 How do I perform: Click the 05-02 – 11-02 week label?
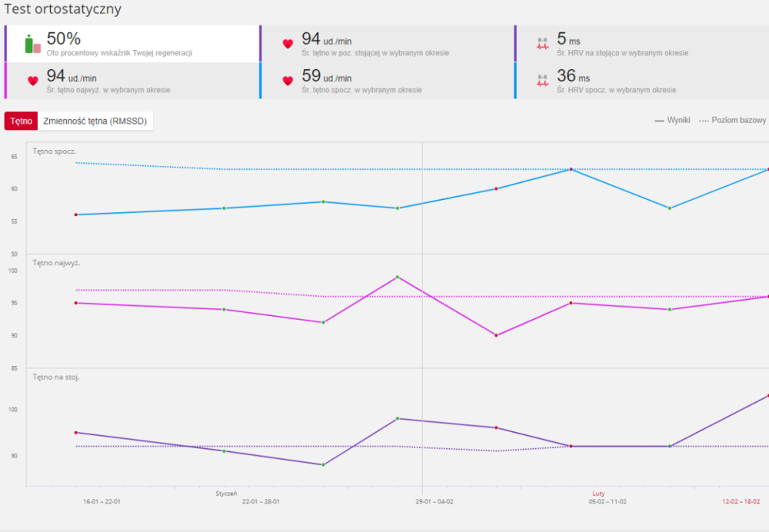(608, 501)
